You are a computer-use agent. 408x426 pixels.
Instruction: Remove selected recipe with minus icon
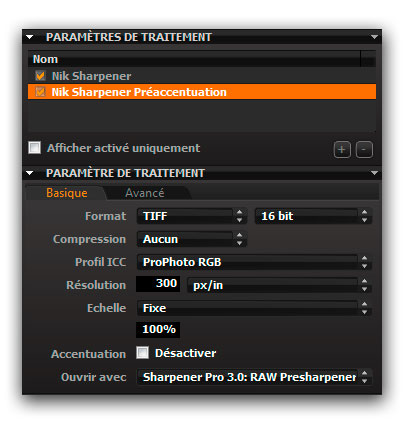pyautogui.click(x=364, y=150)
